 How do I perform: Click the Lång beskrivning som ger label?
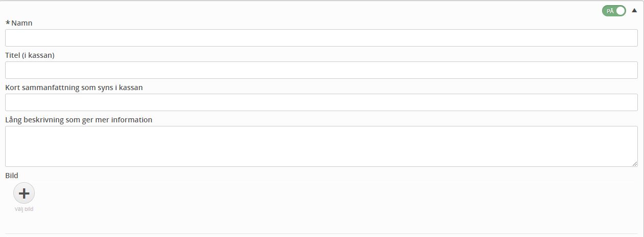(79, 120)
